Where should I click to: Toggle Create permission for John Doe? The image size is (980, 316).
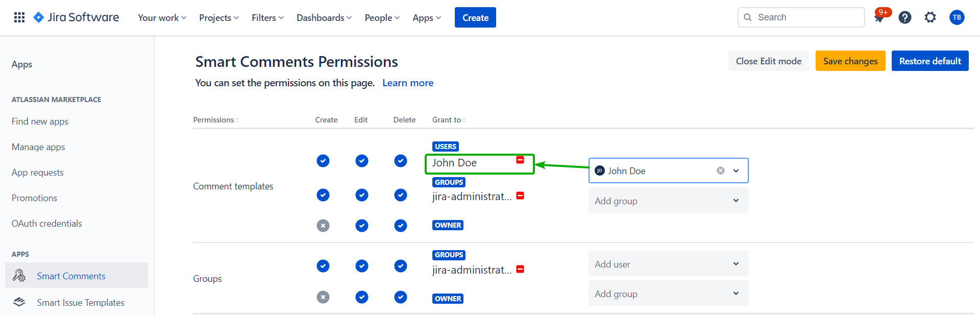tap(323, 161)
